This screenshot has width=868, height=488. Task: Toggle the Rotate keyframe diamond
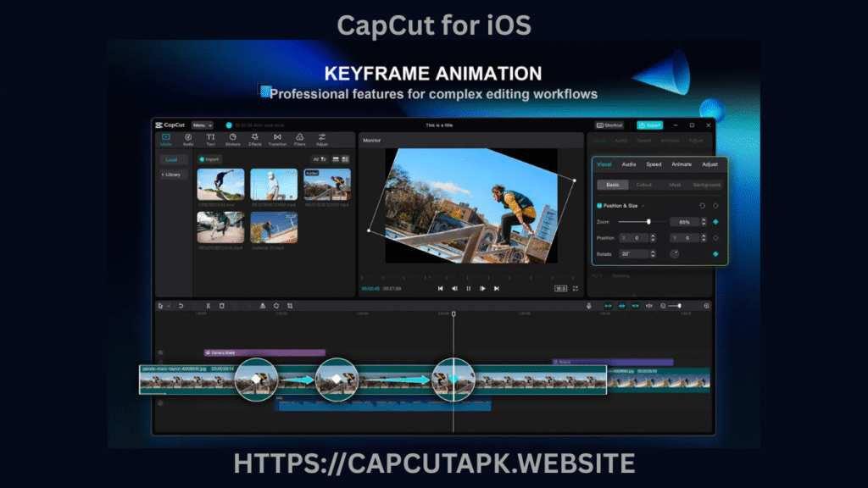click(715, 254)
